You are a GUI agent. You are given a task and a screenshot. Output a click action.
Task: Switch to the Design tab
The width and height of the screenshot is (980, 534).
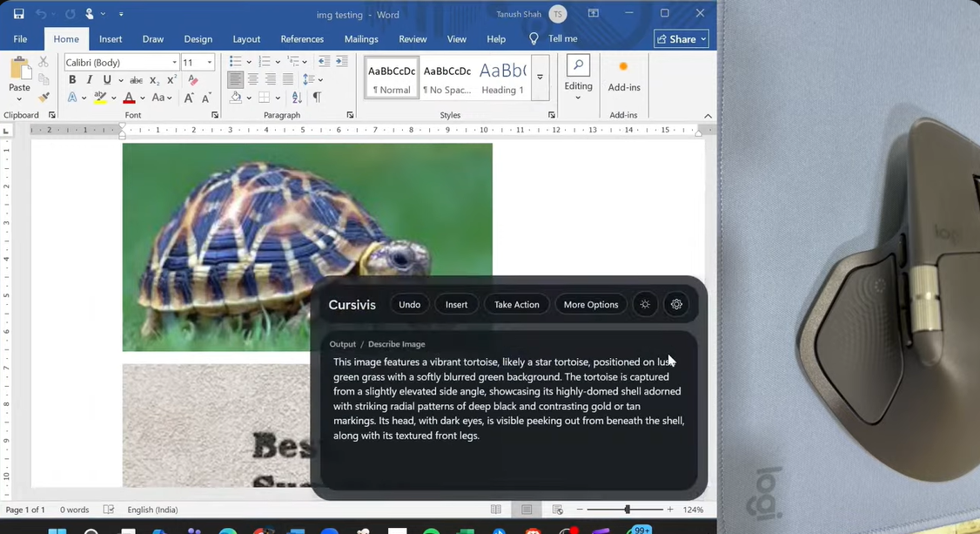[x=198, y=39]
